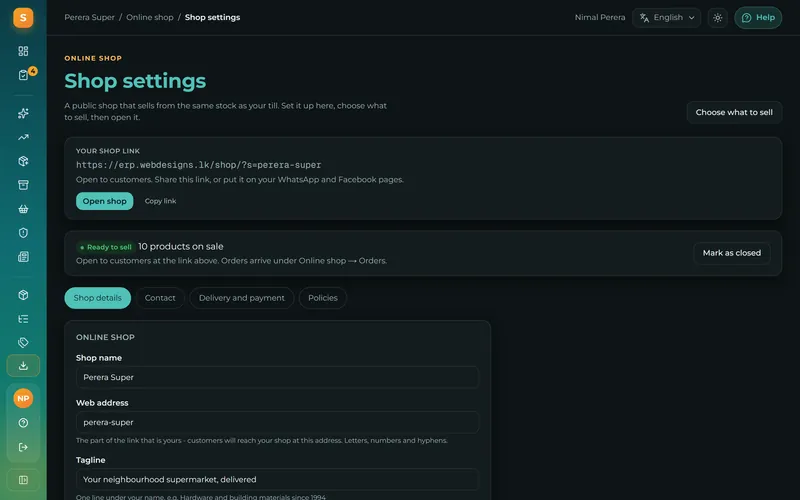Click the Mark as closed button
This screenshot has height=500, width=800.
pos(732,253)
